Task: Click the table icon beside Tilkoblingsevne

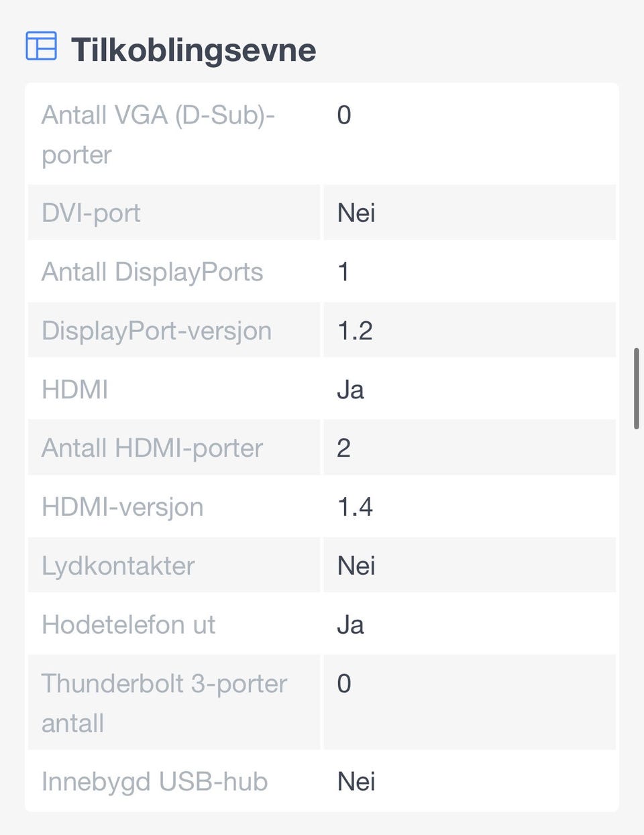Action: coord(41,46)
